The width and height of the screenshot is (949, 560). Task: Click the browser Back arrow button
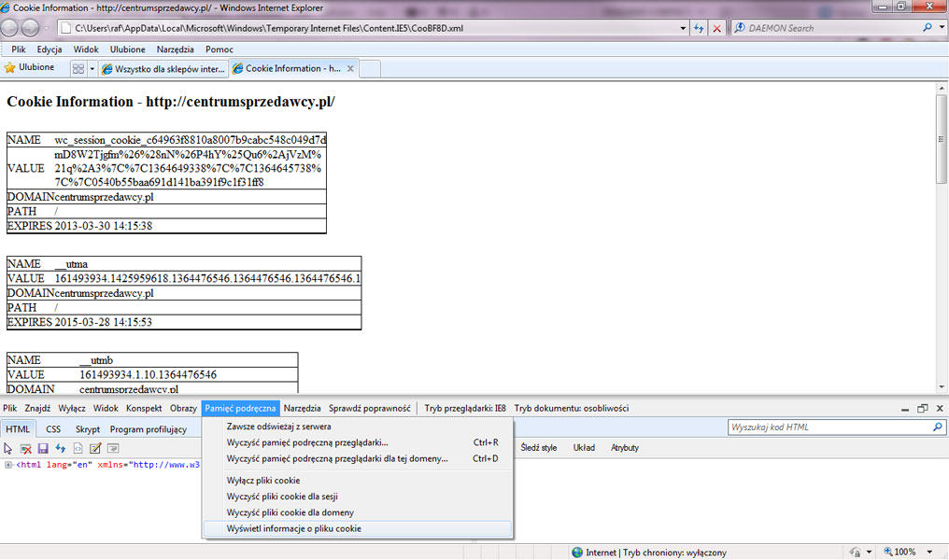(x=10, y=28)
